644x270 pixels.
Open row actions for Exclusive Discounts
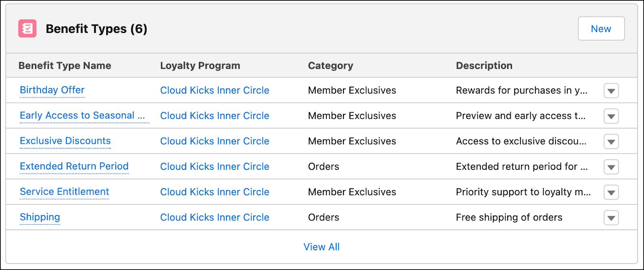pyautogui.click(x=611, y=141)
